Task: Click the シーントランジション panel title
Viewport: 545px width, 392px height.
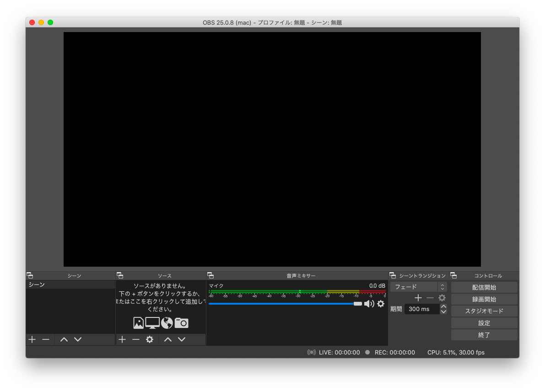Action: (422, 275)
